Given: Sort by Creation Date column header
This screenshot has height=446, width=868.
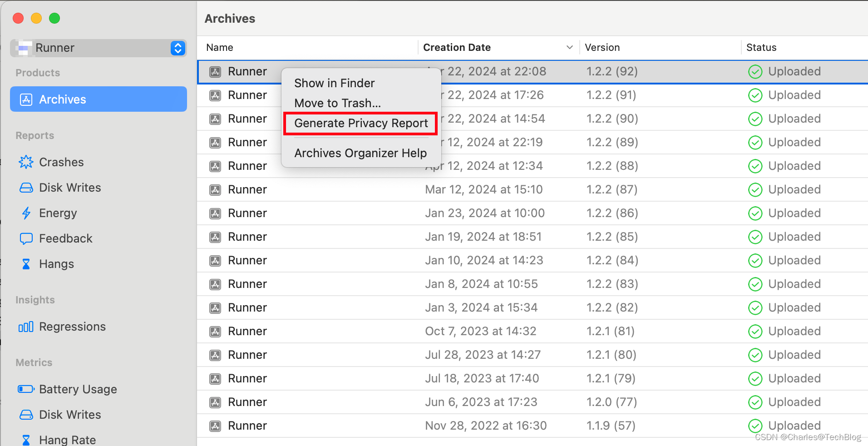Looking at the screenshot, I should pos(457,47).
